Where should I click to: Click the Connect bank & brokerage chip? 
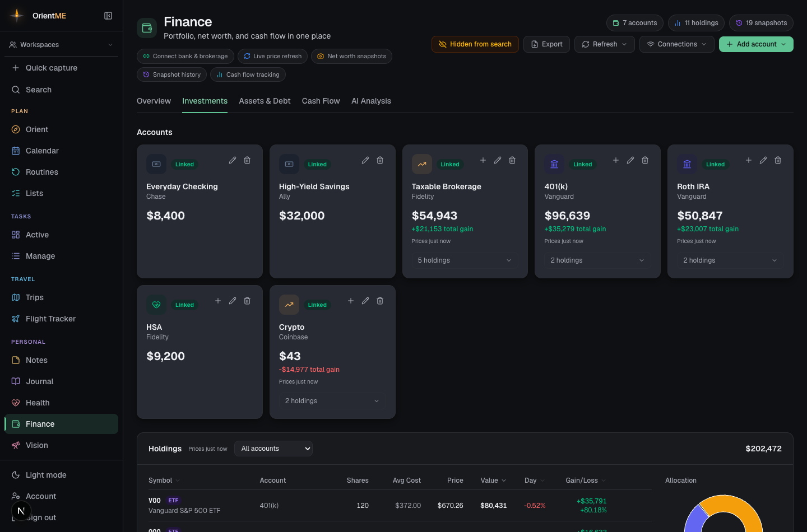point(185,56)
